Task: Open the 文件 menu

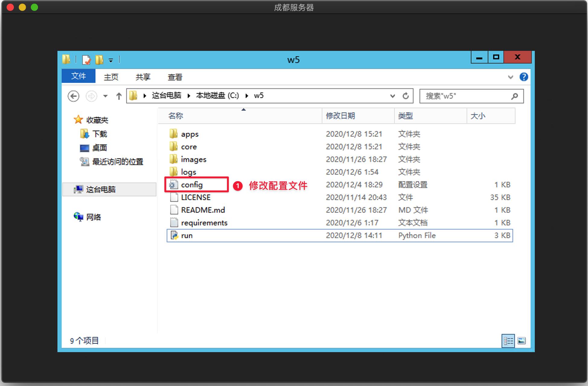Action: (x=78, y=76)
